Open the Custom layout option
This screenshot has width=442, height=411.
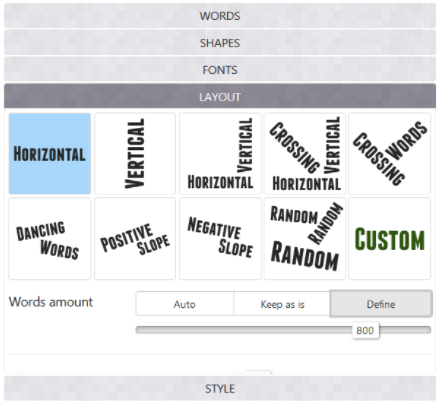[x=390, y=239]
